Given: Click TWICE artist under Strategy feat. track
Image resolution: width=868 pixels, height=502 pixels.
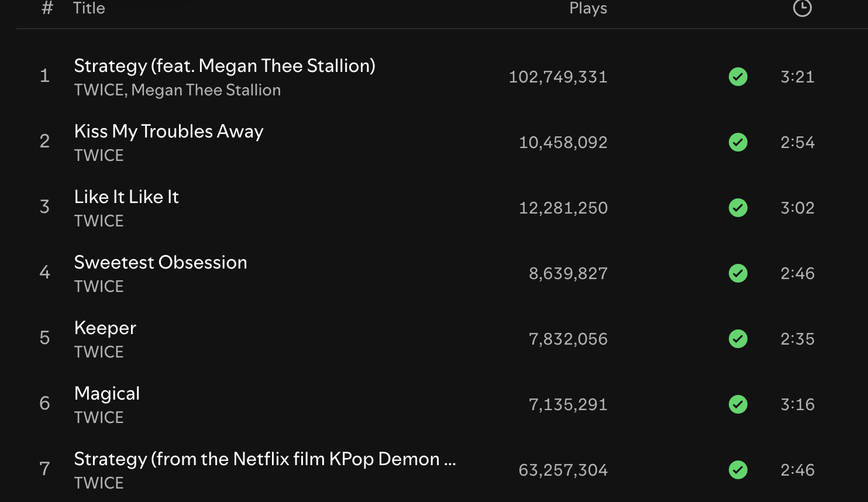Looking at the screenshot, I should [x=99, y=90].
